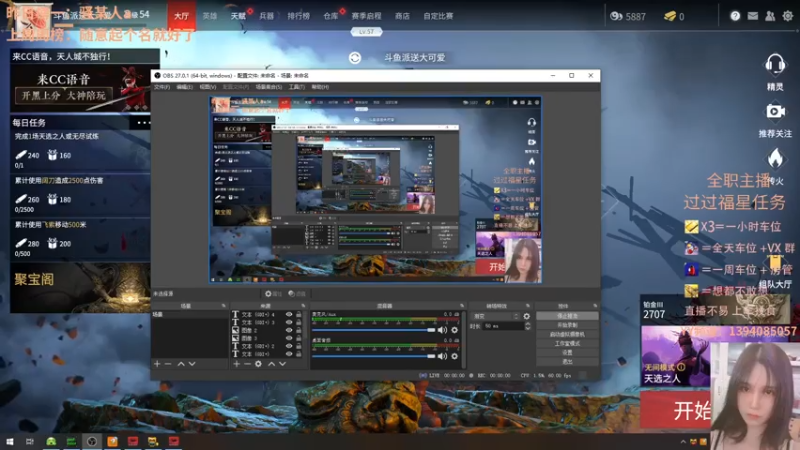
Task: Increase transition duration with stepper arrow
Action: click(528, 324)
